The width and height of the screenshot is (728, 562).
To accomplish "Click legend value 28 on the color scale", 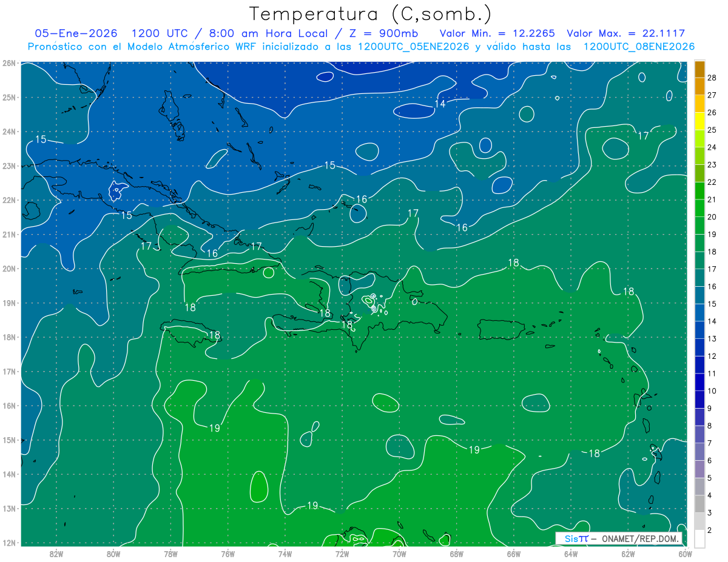I will point(712,77).
